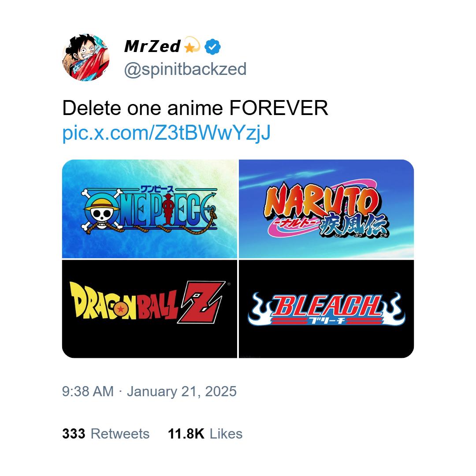Image resolution: width=476 pixels, height=476 pixels.
Task: Open the Bleach logo image
Action: [x=326, y=309]
